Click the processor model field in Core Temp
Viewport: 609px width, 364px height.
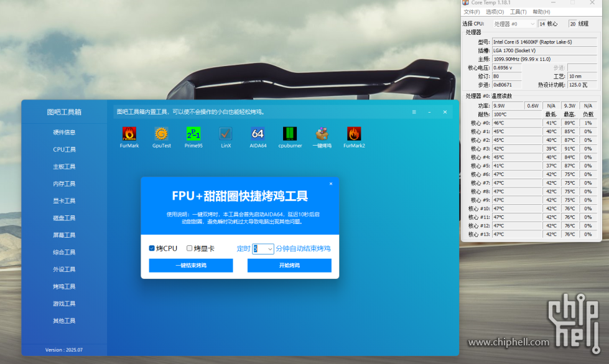tap(544, 42)
